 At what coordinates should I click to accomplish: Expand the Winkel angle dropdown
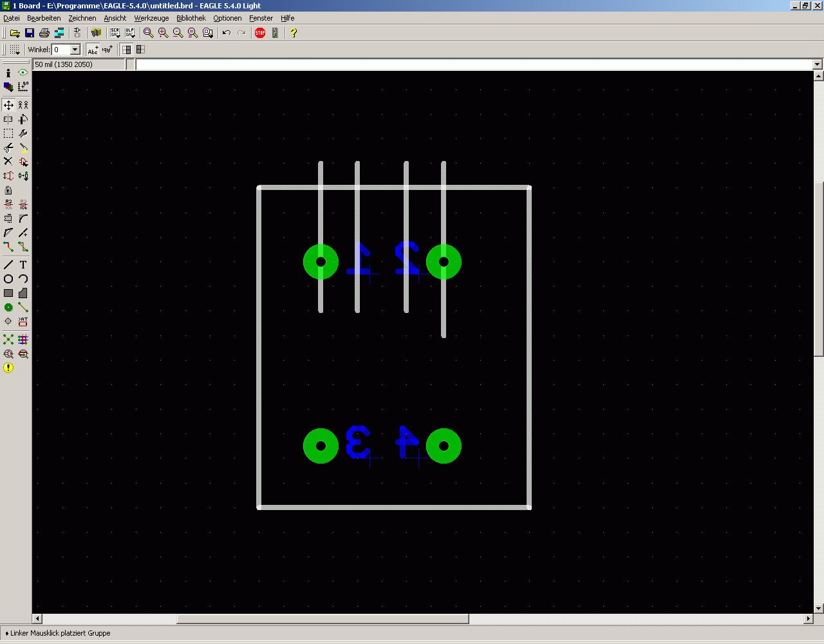click(x=75, y=50)
